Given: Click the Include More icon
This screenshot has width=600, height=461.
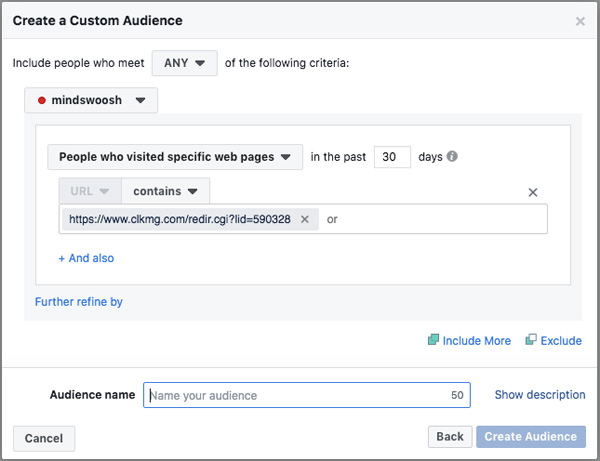Looking at the screenshot, I should coord(433,340).
